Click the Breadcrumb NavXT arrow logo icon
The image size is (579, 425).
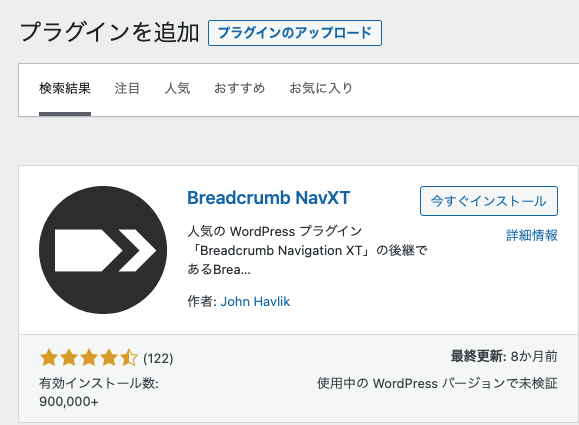tap(103, 250)
